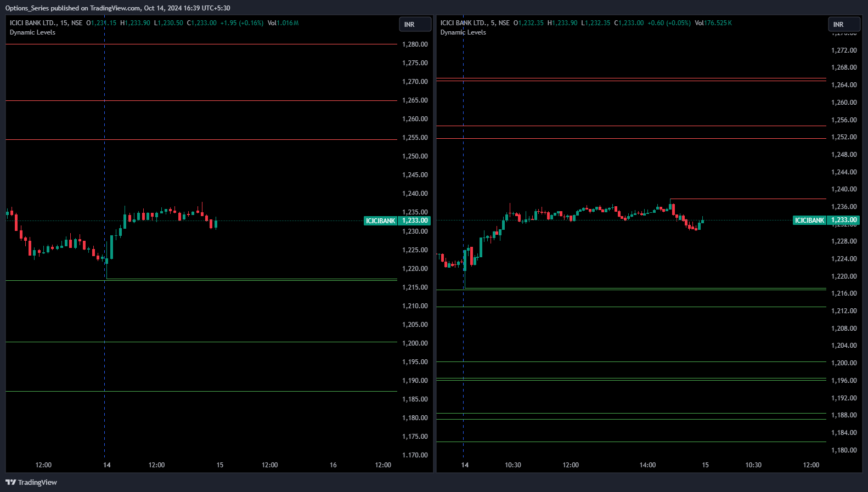
Task: Click ICICI BANK LTD., 5, NSE title
Action: click(475, 23)
